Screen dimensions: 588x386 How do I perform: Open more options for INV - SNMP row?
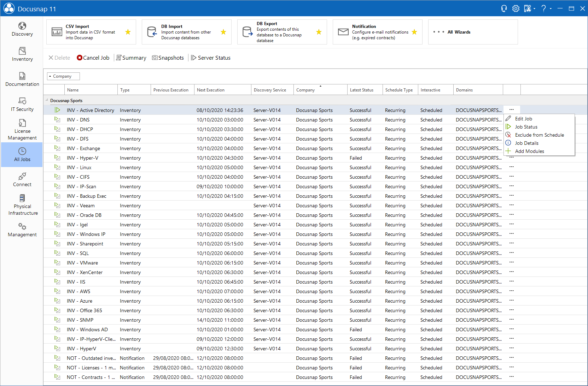[512, 319]
